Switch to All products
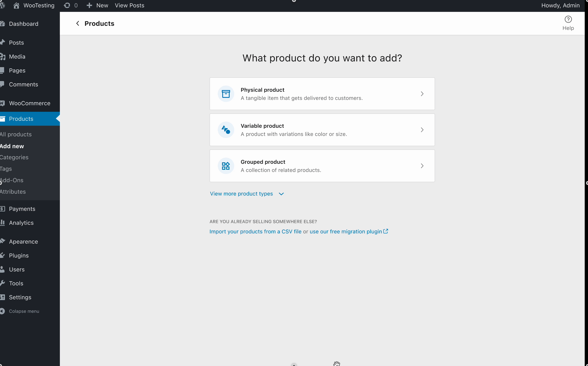The width and height of the screenshot is (588, 366). tap(16, 134)
